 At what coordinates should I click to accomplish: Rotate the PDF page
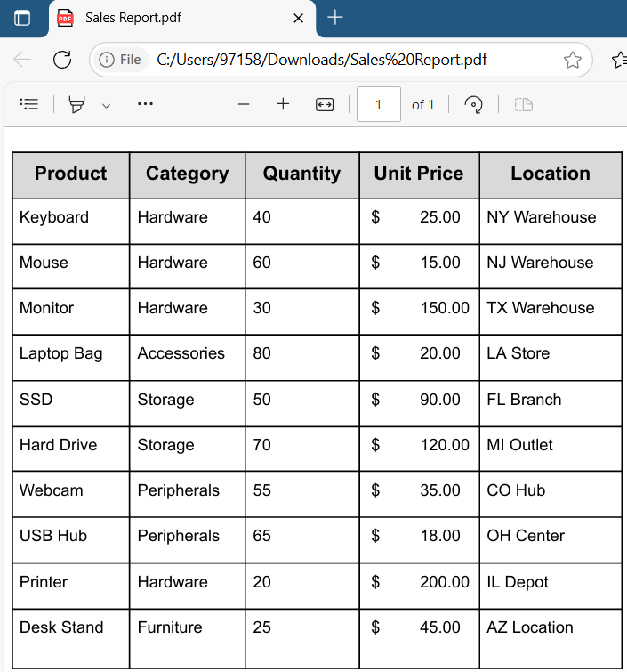coord(473,104)
